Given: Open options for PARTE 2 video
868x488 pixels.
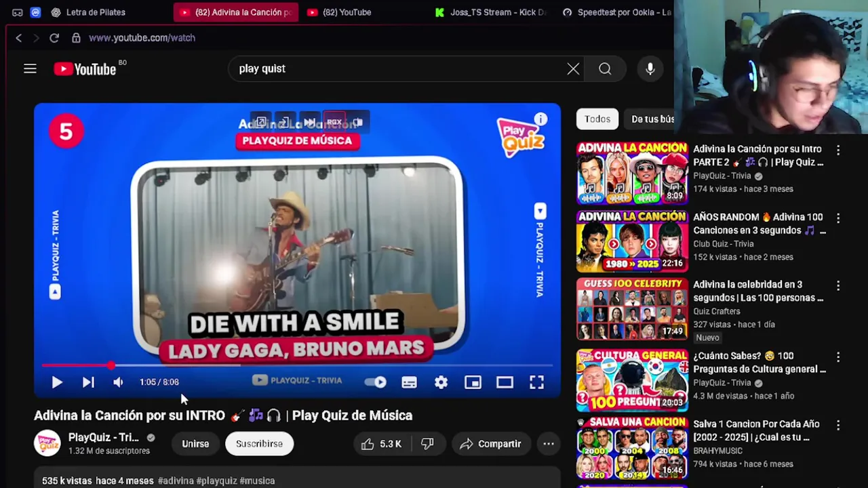Looking at the screenshot, I should point(838,150).
